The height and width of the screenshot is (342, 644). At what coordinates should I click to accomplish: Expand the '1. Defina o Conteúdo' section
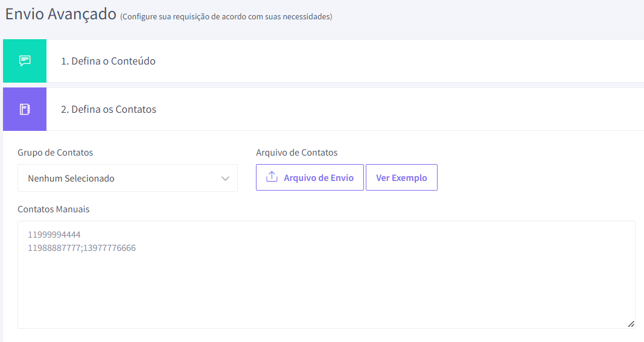[x=108, y=61]
